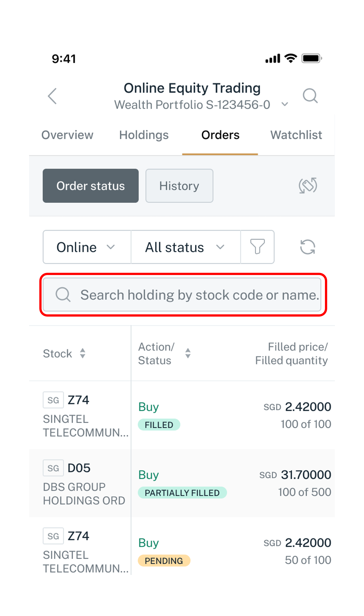Image resolution: width=364 pixels, height=616 pixels.
Task: Open the All status dropdown
Action: [186, 247]
